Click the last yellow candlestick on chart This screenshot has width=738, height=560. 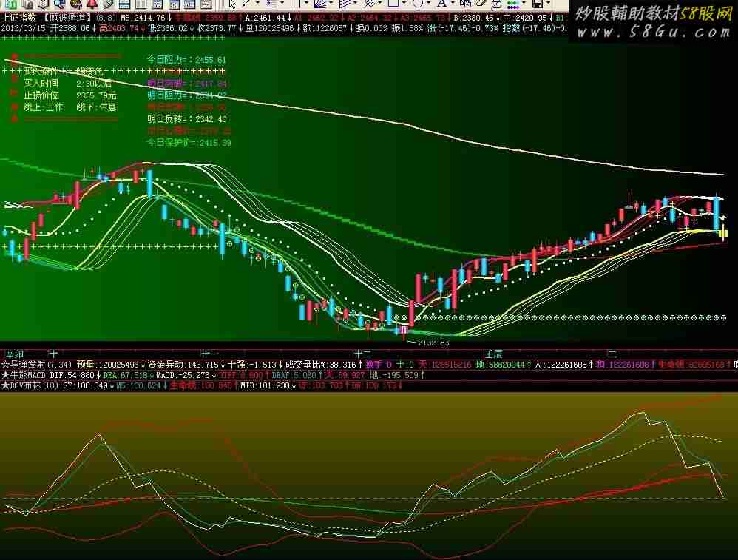pyautogui.click(x=723, y=234)
